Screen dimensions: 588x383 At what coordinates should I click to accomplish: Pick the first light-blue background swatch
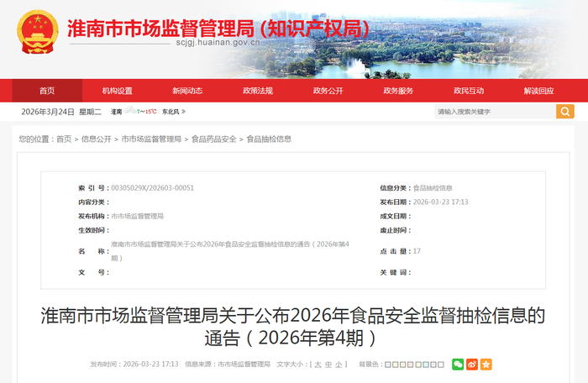[388, 365]
